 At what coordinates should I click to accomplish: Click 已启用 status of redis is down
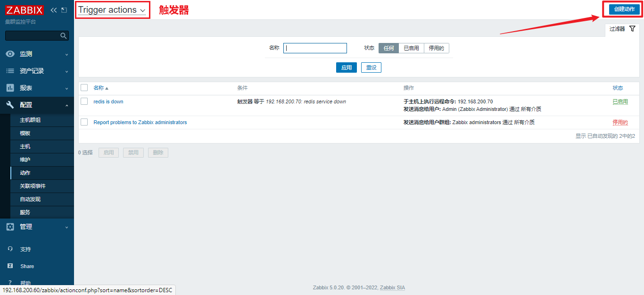[x=620, y=101]
